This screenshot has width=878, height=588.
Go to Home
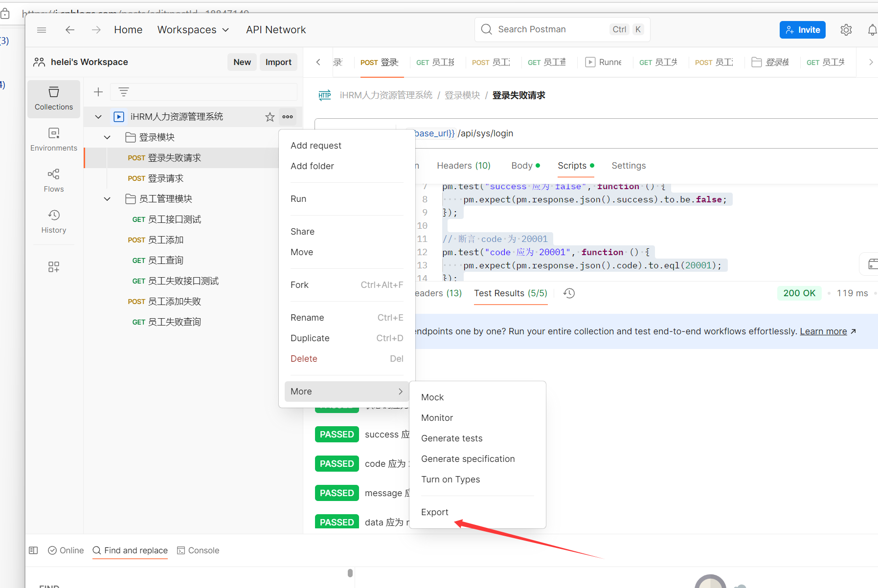click(128, 30)
